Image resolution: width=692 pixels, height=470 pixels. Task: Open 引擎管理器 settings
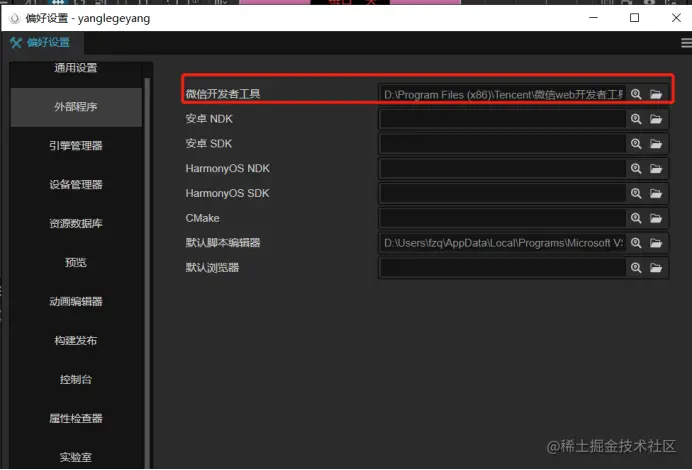tap(76, 146)
